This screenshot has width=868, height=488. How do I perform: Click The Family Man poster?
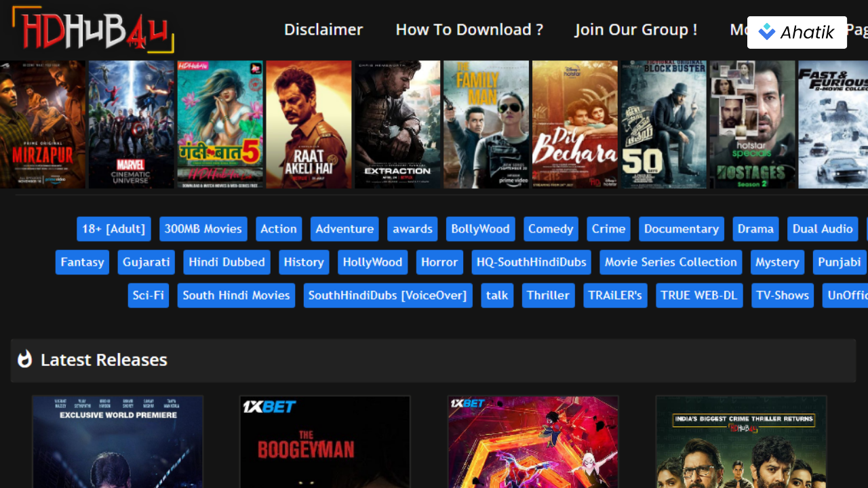(x=486, y=125)
